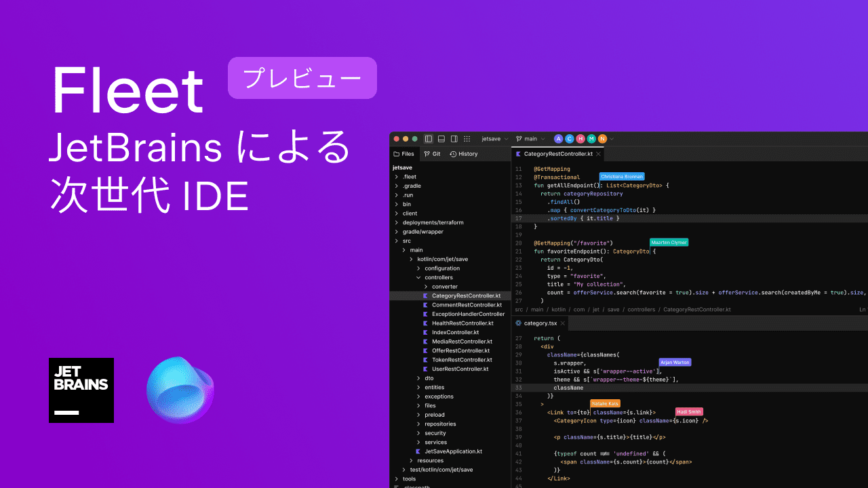Expand the client folder
868x488 pixels.
pos(397,213)
